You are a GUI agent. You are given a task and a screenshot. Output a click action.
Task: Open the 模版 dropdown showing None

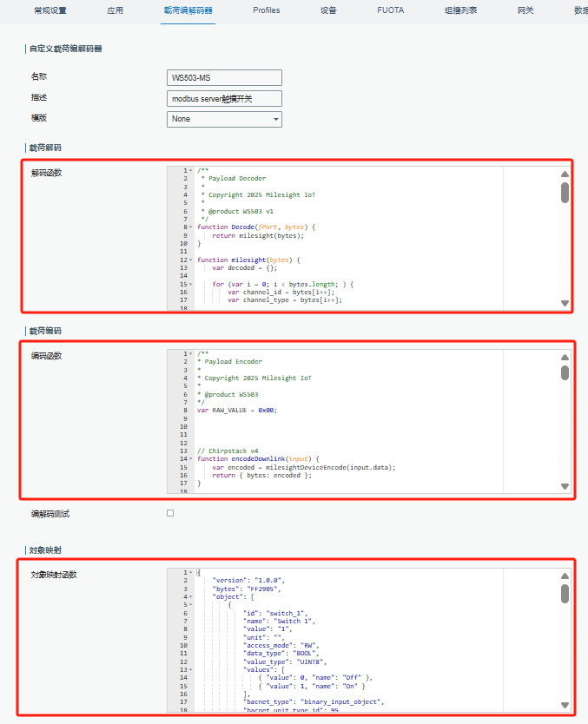click(224, 119)
